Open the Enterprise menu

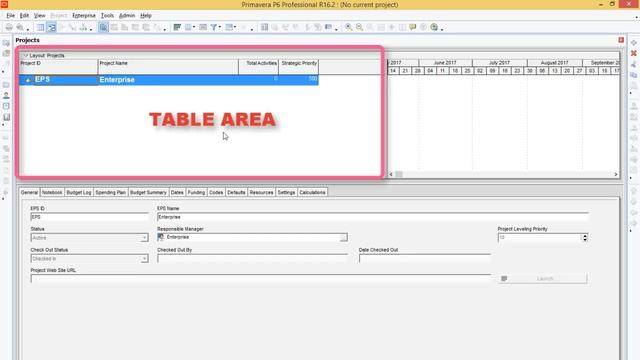pyautogui.click(x=84, y=16)
